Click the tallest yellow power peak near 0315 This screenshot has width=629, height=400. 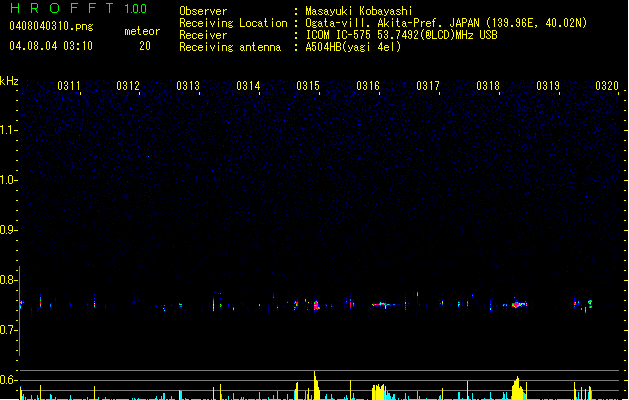point(316,385)
